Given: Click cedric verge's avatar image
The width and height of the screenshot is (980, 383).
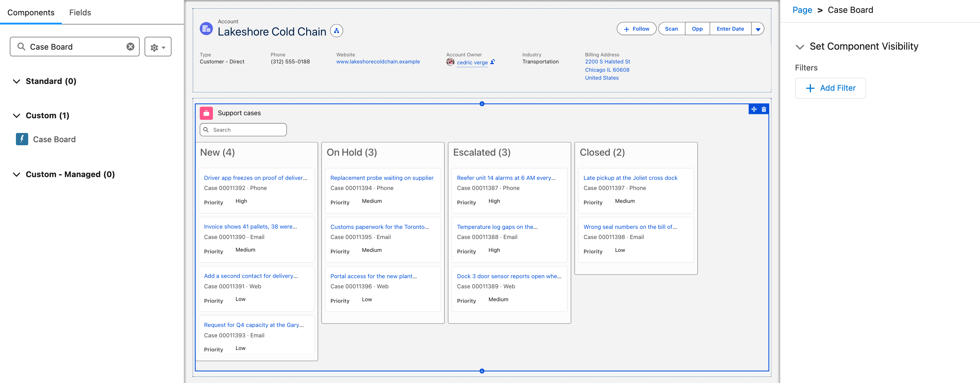Looking at the screenshot, I should click(x=450, y=62).
